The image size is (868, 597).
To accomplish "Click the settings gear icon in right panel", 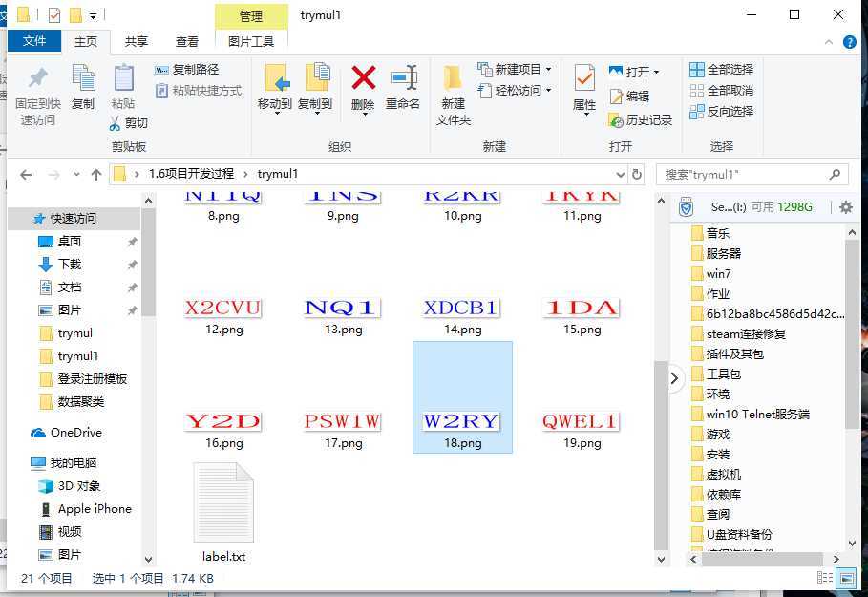I will pos(846,207).
